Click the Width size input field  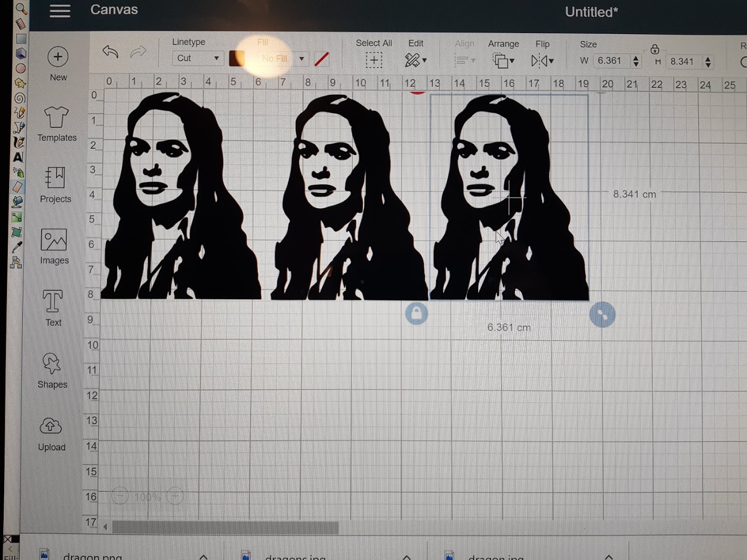pyautogui.click(x=613, y=61)
